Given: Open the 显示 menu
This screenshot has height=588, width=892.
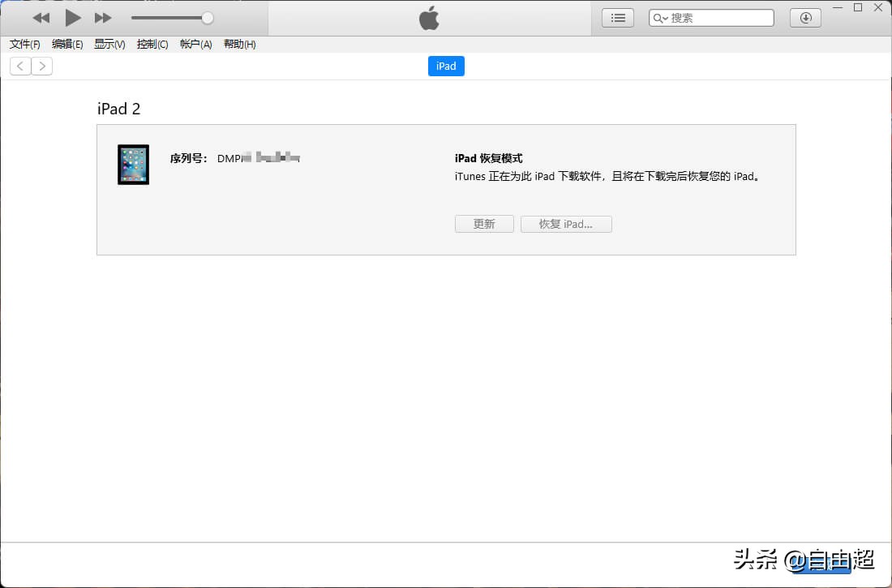Looking at the screenshot, I should pos(109,45).
